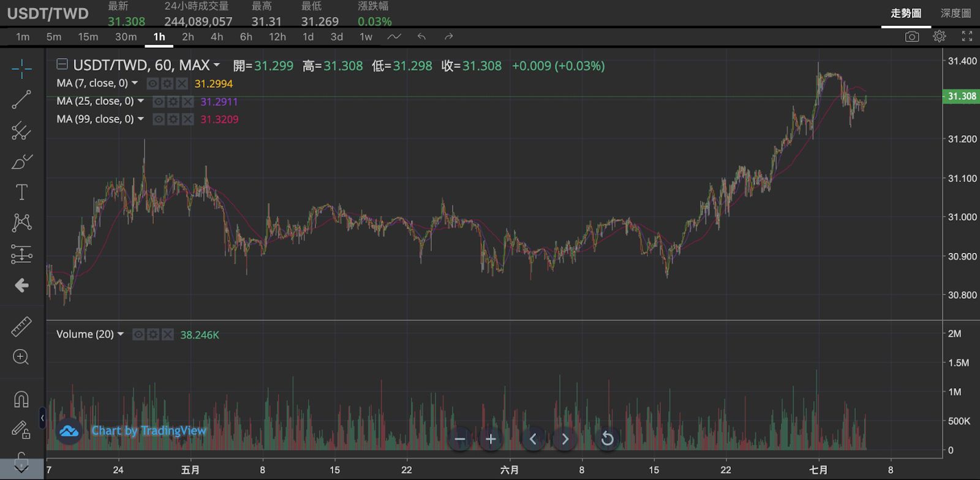The height and width of the screenshot is (480, 980).
Task: Hide the MA 99 indicator eye icon
Action: [159, 119]
